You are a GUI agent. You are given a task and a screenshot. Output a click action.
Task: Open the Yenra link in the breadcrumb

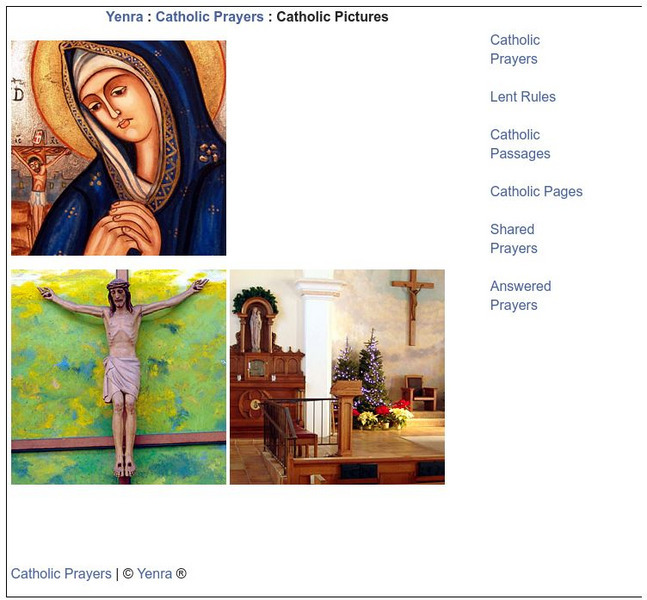pos(124,17)
